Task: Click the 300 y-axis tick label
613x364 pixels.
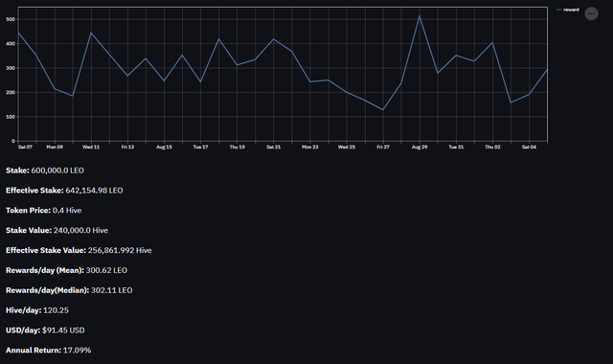Action: [x=11, y=68]
